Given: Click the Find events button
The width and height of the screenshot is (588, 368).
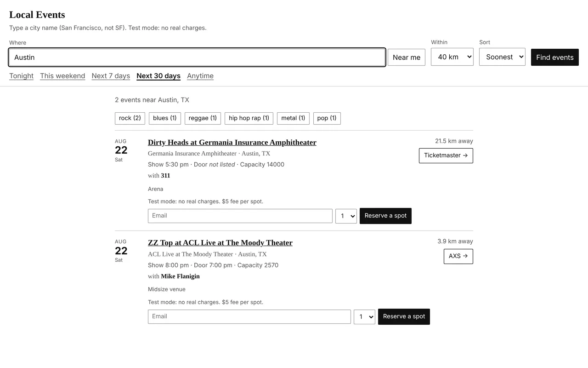Looking at the screenshot, I should coord(555,57).
